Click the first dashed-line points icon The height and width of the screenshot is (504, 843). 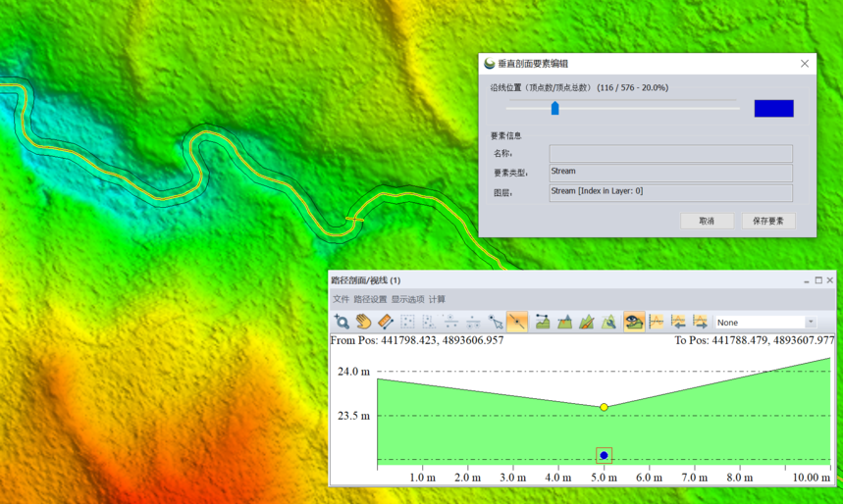(451, 322)
